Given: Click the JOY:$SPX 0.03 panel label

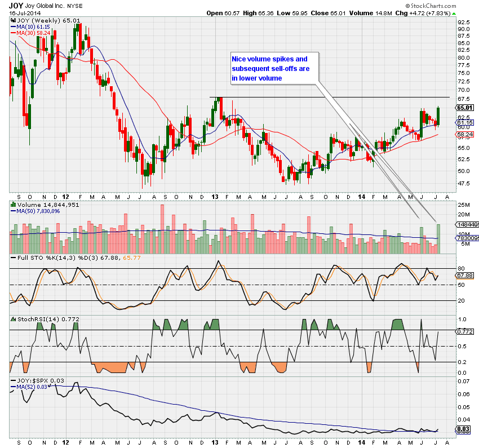Looking at the screenshot, I should click(x=41, y=380).
